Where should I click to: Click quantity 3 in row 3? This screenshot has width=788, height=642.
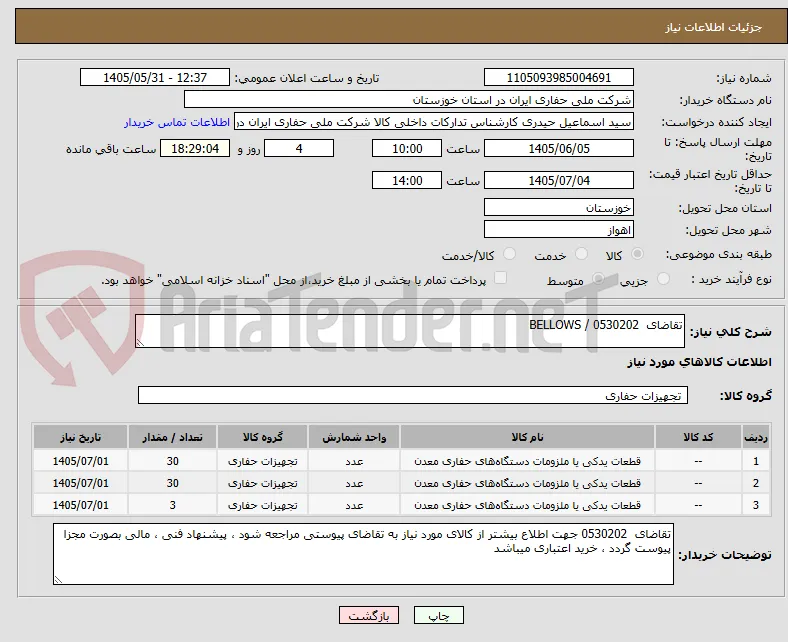click(172, 505)
